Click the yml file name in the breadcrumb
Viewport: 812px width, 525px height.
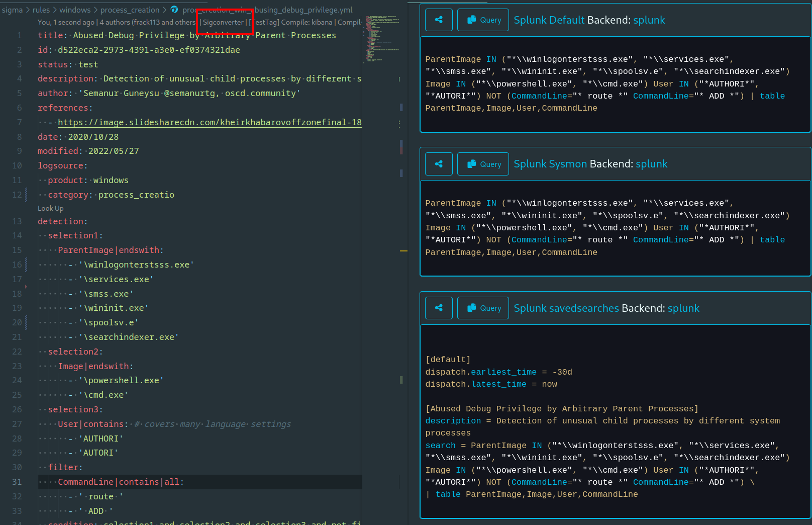click(x=267, y=10)
